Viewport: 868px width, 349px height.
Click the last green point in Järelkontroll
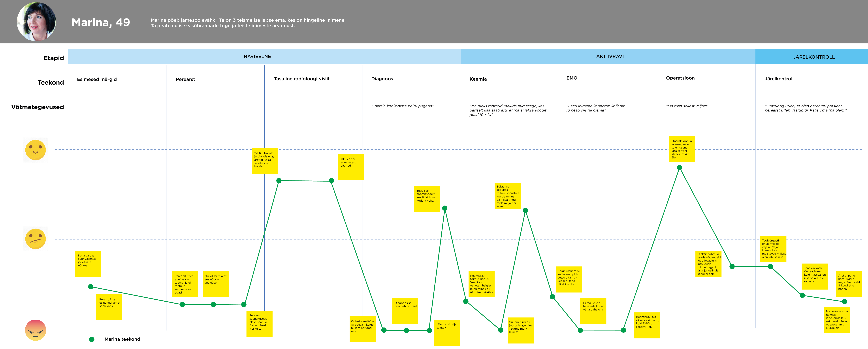(x=844, y=302)
